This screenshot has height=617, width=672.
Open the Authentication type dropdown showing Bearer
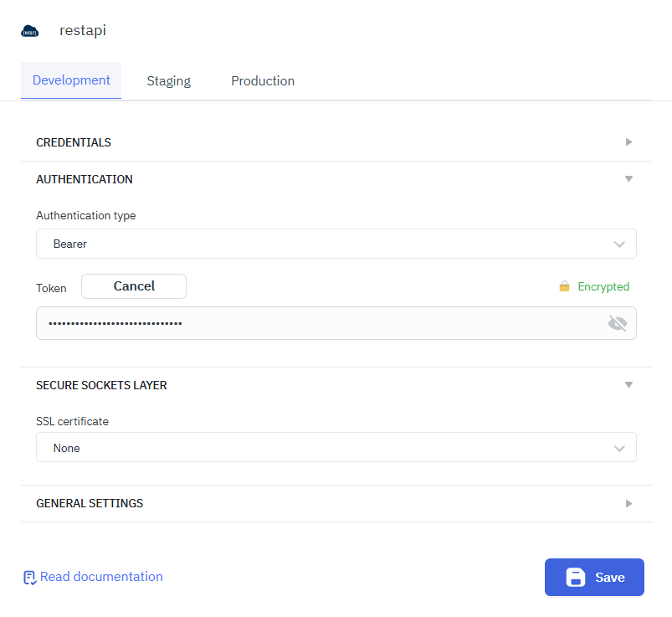coord(336,244)
